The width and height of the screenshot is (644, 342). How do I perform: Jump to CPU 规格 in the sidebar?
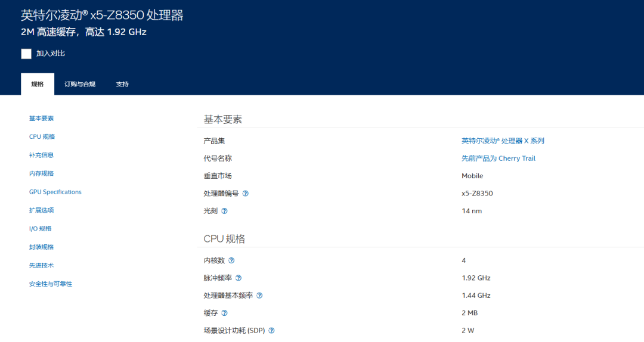click(x=42, y=136)
